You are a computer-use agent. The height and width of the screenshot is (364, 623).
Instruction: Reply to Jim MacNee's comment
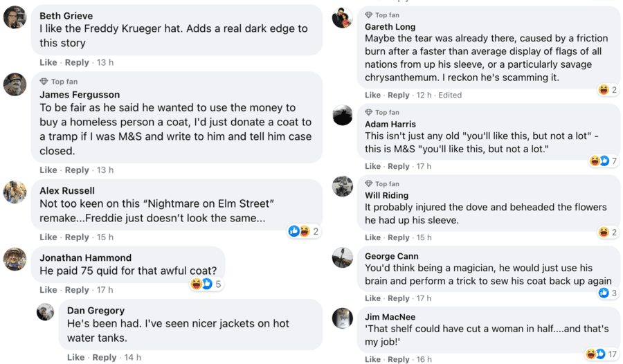(x=398, y=359)
